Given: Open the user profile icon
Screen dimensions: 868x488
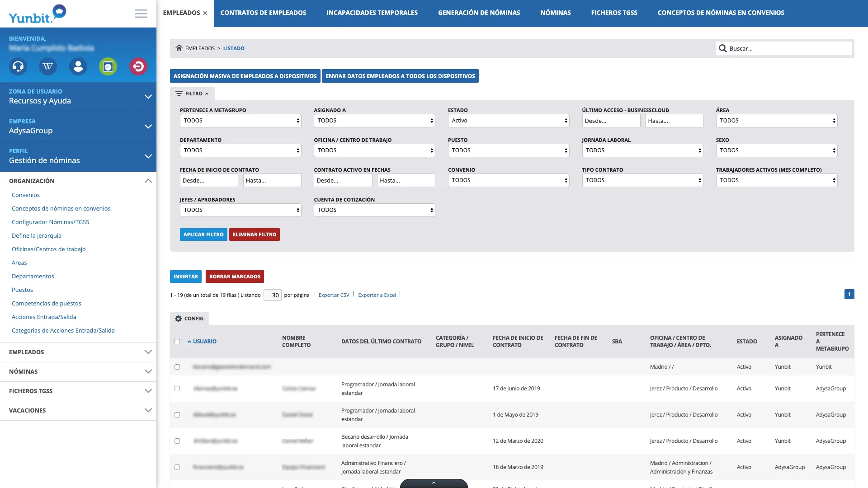Looking at the screenshot, I should [x=78, y=66].
